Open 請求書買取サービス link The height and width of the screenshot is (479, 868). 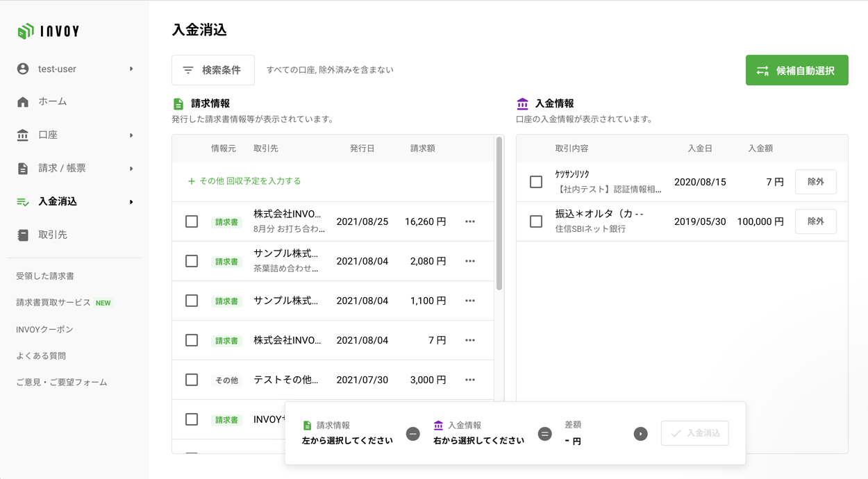(x=53, y=303)
